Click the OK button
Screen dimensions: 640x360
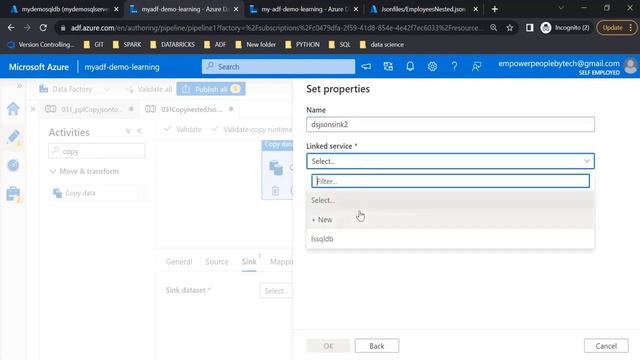(x=328, y=346)
